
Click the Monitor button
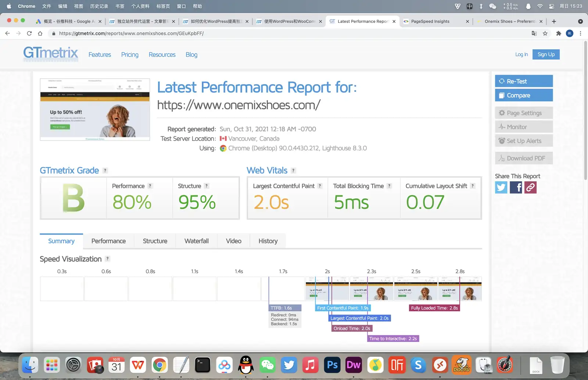coord(524,127)
